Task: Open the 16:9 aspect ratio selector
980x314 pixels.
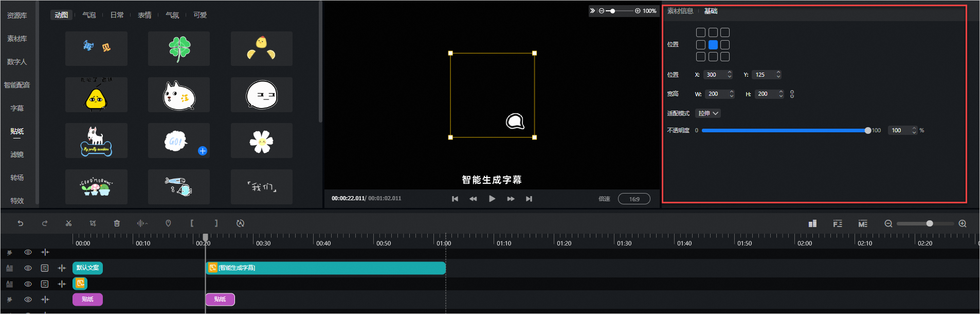Action: pos(634,199)
